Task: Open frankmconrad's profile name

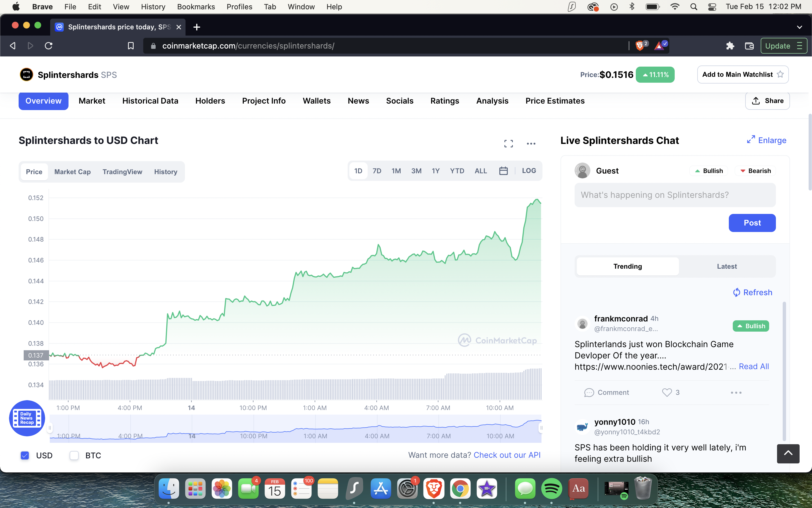Action: coord(621,319)
